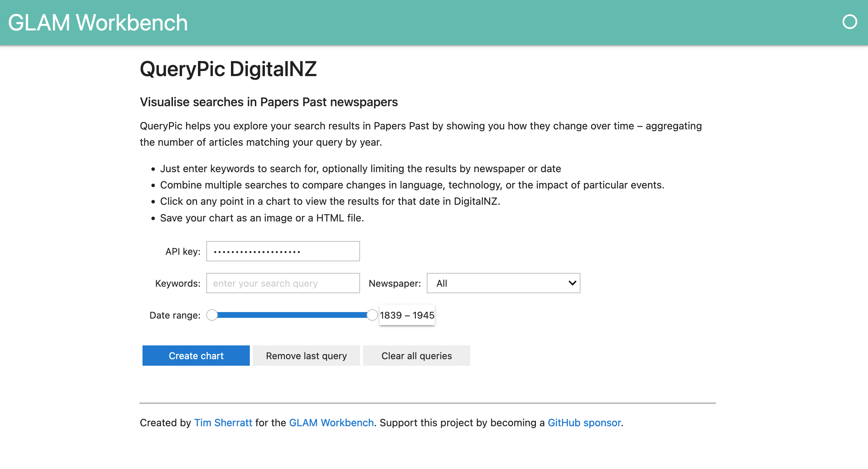Click the API key password field

tap(283, 251)
